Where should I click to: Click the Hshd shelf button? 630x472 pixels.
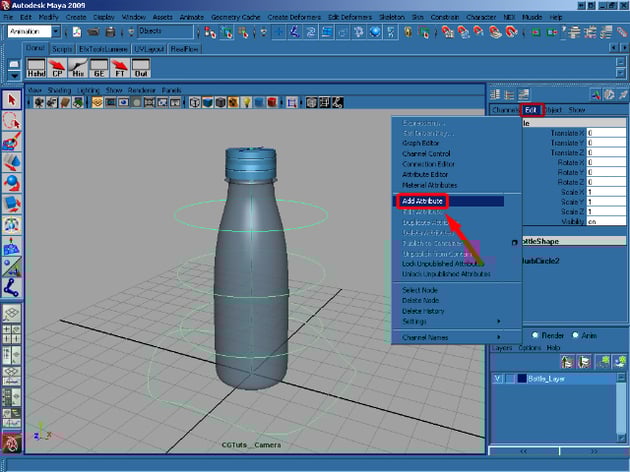tap(35, 68)
